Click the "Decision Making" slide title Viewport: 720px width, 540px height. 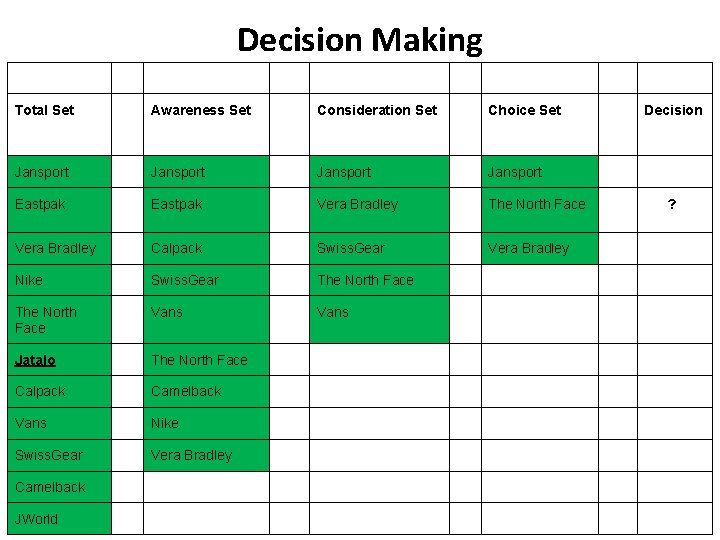pyautogui.click(x=360, y=40)
